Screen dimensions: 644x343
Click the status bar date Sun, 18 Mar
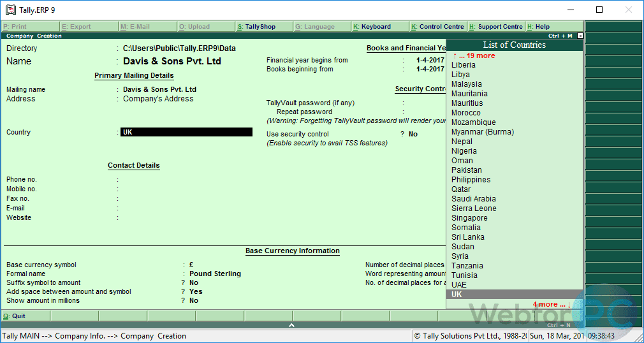(558, 336)
